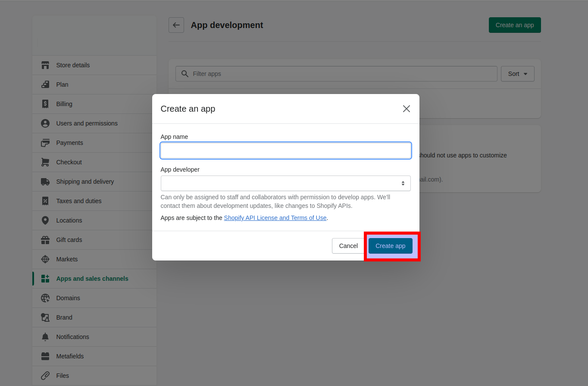This screenshot has width=588, height=386.
Task: Go to Checkout settings
Action: (x=94, y=162)
